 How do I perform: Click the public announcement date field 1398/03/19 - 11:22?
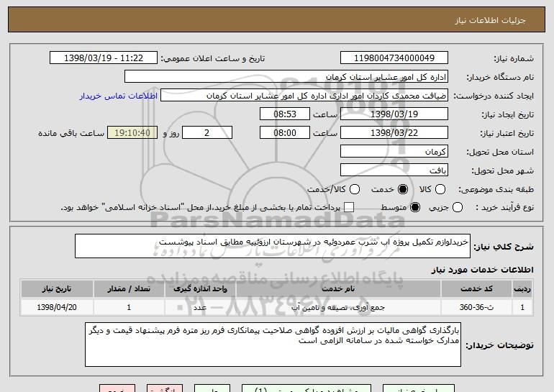(104, 58)
